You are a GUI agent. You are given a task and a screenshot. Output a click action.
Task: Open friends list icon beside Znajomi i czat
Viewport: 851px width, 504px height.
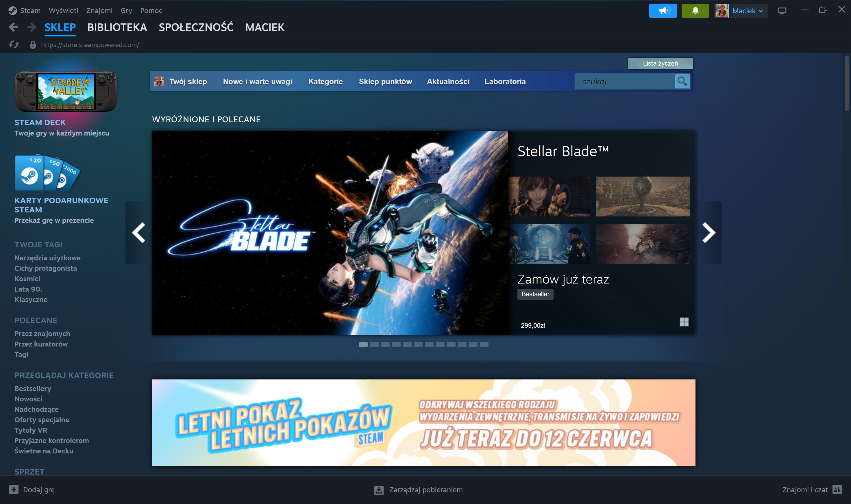coord(837,489)
